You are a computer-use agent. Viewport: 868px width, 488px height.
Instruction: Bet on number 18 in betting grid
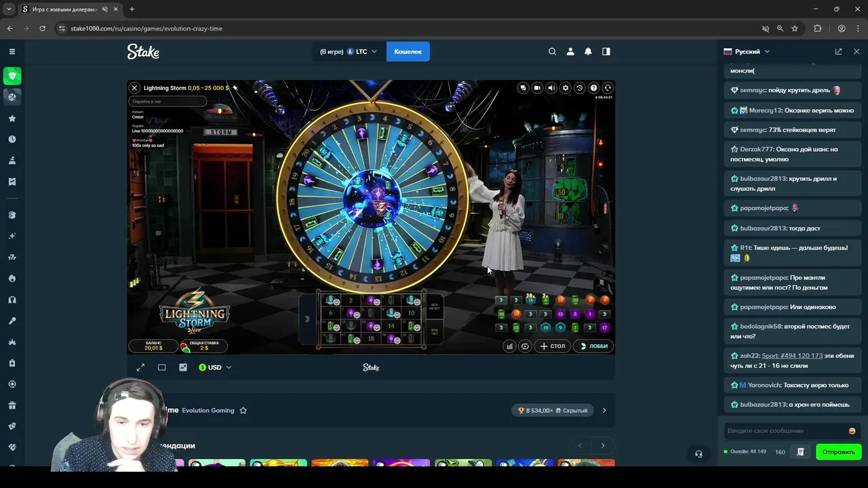click(x=371, y=338)
